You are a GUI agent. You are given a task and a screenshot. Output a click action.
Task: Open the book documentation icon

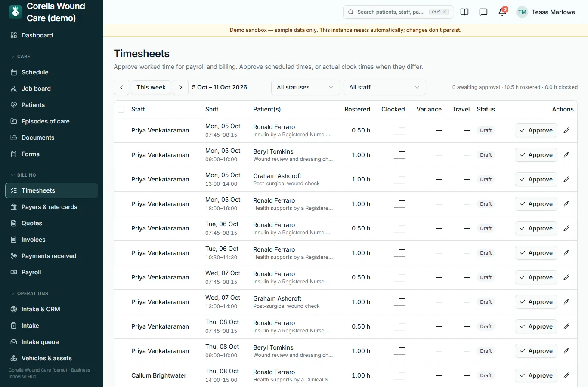point(464,12)
